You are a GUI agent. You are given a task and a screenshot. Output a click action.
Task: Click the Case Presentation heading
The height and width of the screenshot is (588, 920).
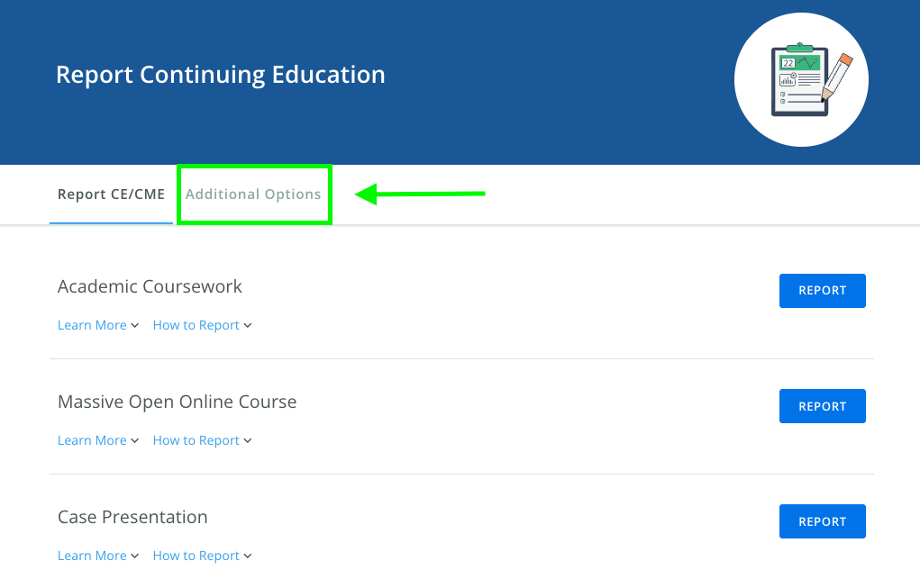coord(132,518)
